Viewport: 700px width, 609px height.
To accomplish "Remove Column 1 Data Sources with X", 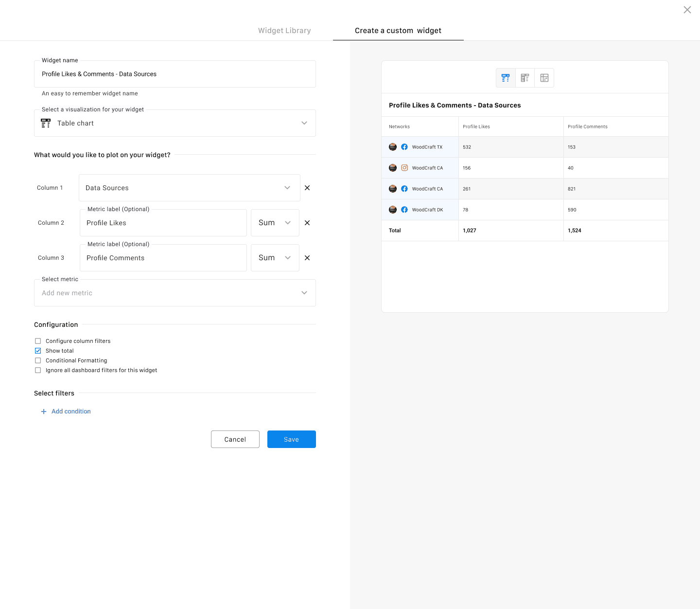I will click(307, 188).
